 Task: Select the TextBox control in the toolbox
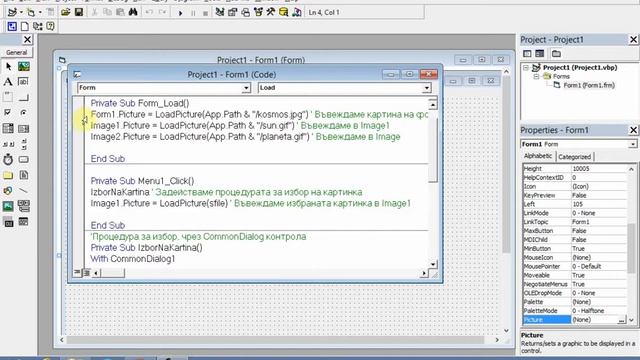(x=24, y=82)
